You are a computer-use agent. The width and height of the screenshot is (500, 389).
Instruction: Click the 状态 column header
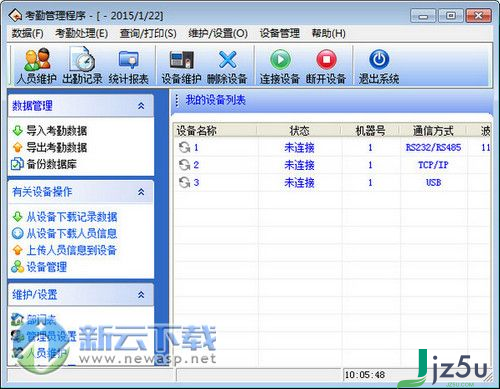[299, 131]
